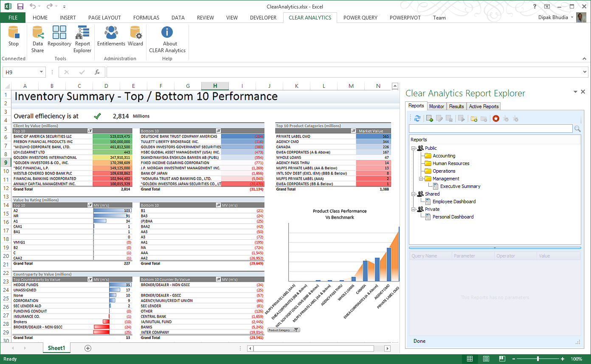Click the Entitlements icon

click(110, 38)
